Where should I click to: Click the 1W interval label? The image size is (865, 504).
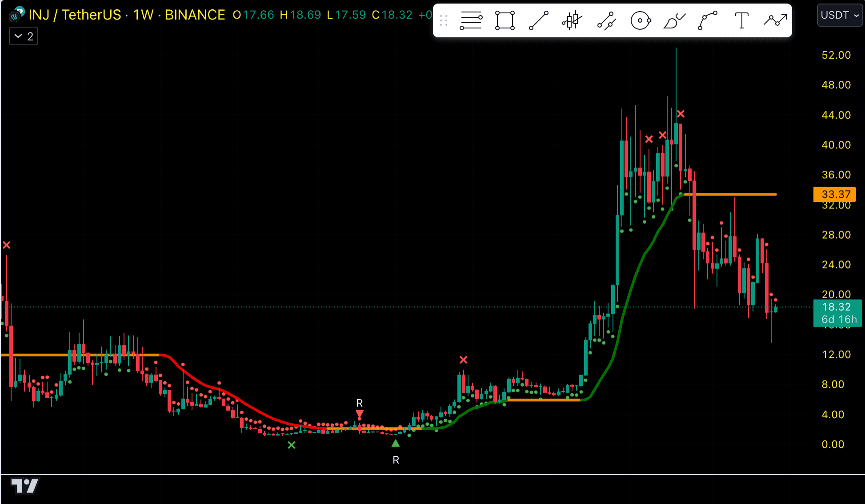pos(143,15)
